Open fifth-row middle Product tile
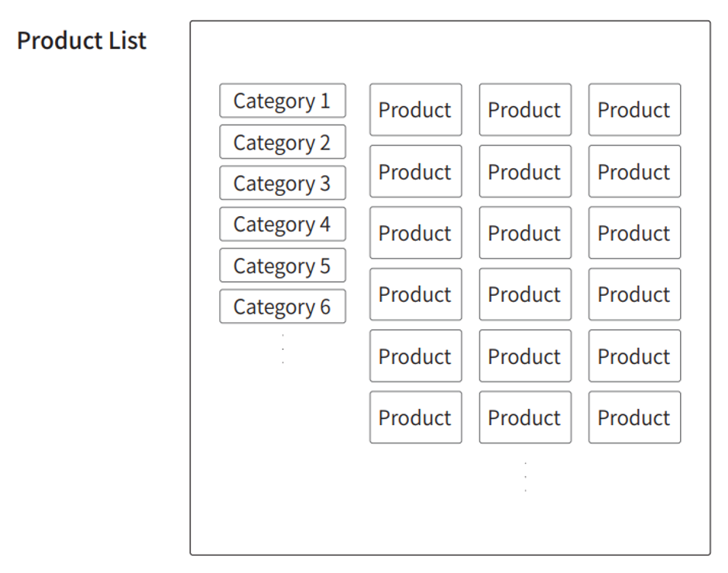Screen dimensions: 728x573 [525, 356]
